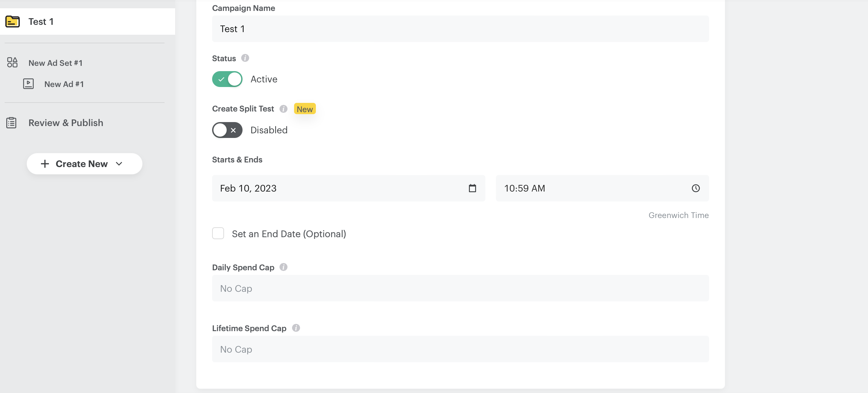The image size is (868, 393).
Task: Open the calendar picker icon
Action: (x=472, y=188)
